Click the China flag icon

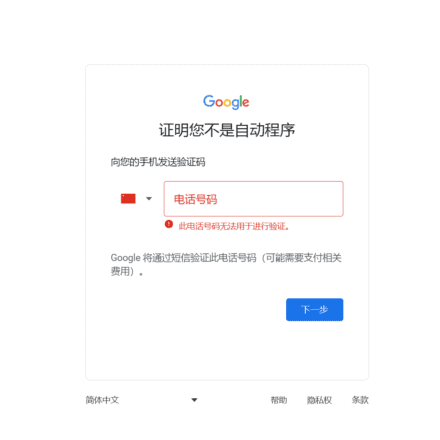[x=128, y=199]
